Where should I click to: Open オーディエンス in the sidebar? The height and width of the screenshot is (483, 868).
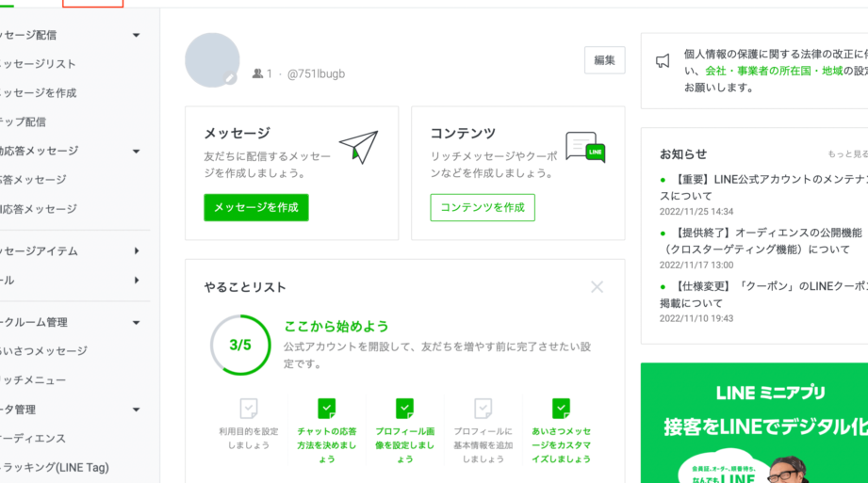(x=33, y=439)
